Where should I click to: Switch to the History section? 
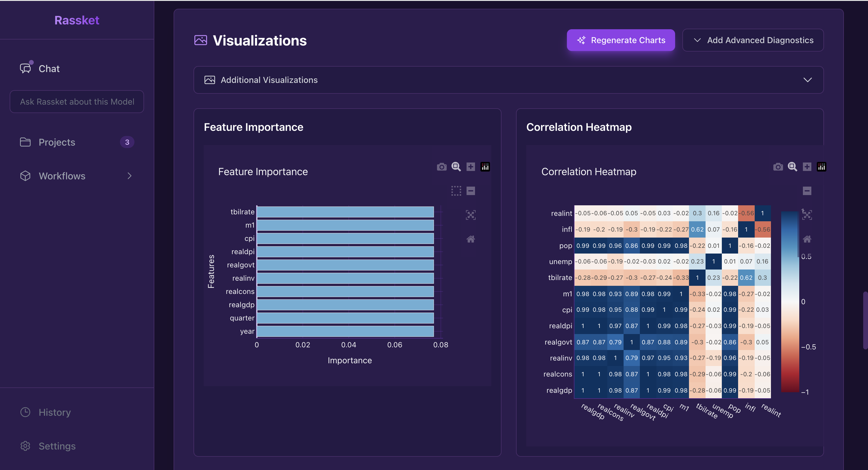pos(55,412)
